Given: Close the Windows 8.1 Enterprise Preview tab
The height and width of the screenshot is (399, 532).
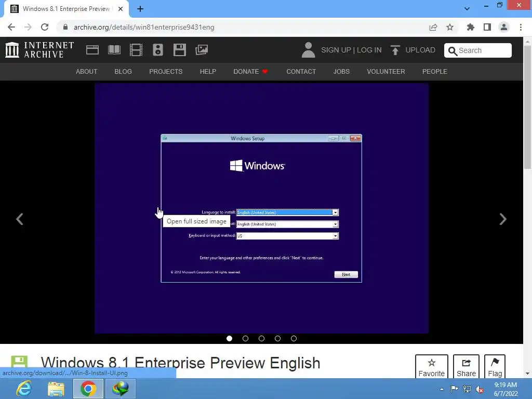Looking at the screenshot, I should click(x=121, y=9).
